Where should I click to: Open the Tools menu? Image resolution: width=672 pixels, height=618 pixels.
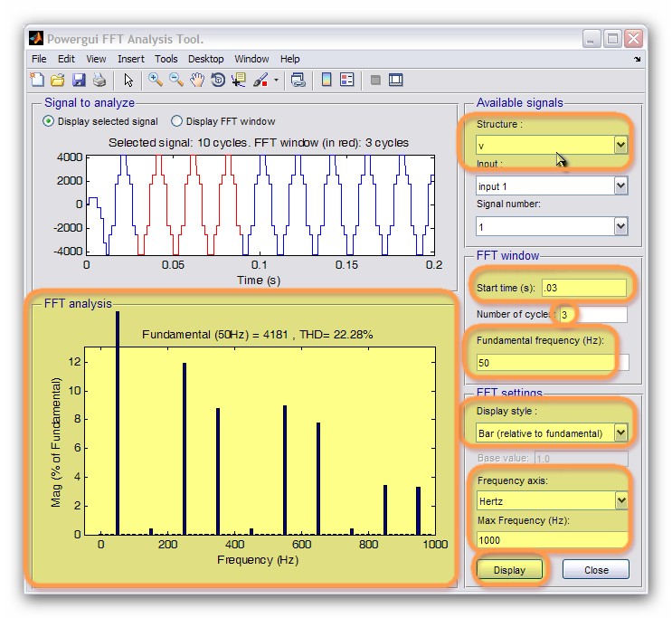point(166,59)
